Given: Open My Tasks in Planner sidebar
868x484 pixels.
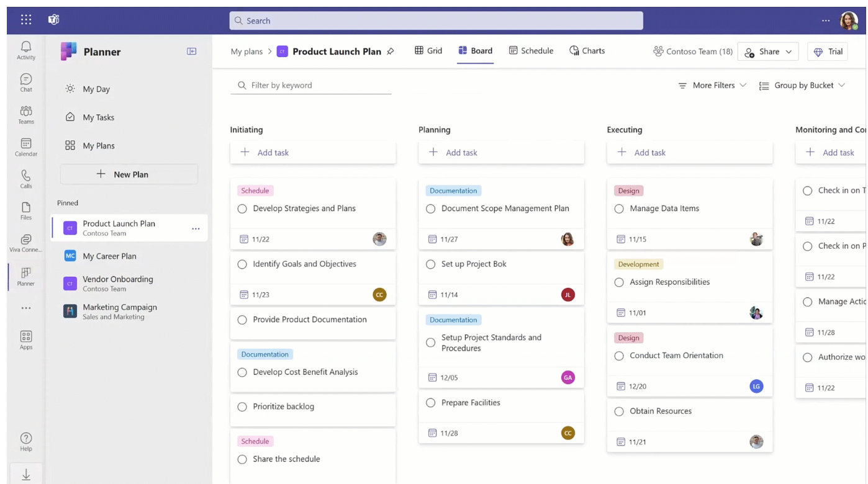Looking at the screenshot, I should [x=90, y=117].
